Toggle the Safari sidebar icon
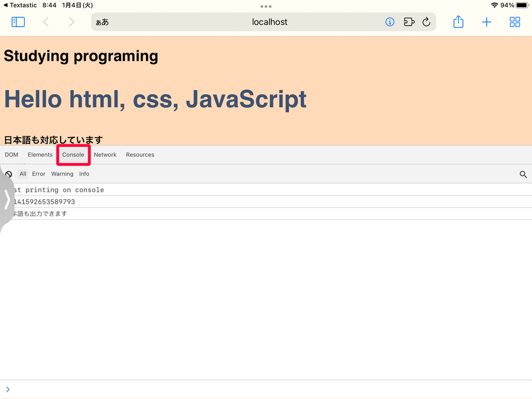532x399 pixels. (x=18, y=22)
